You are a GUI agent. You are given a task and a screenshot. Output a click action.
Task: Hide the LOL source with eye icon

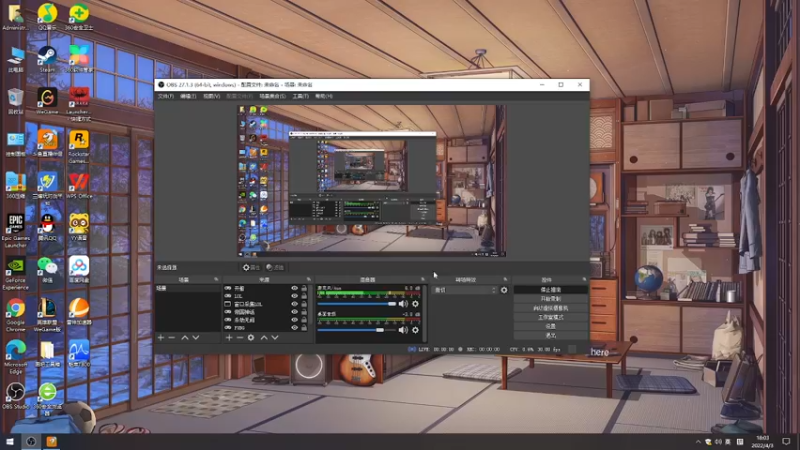point(294,296)
